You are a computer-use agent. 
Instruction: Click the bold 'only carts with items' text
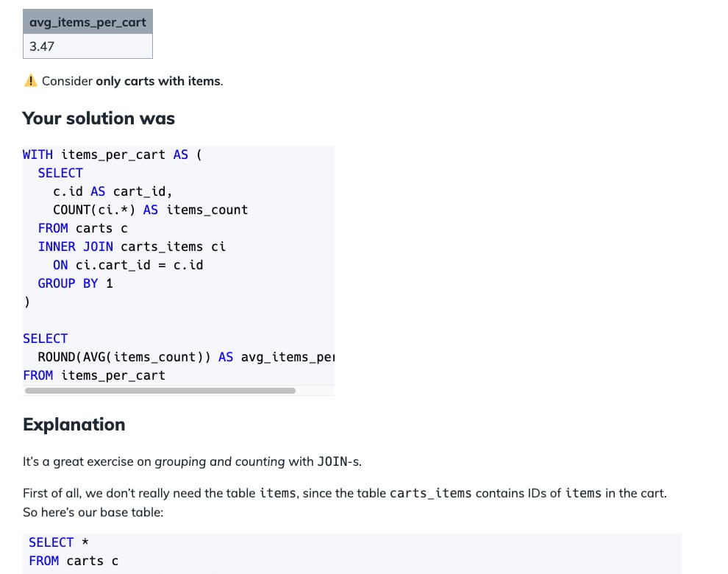(x=158, y=81)
